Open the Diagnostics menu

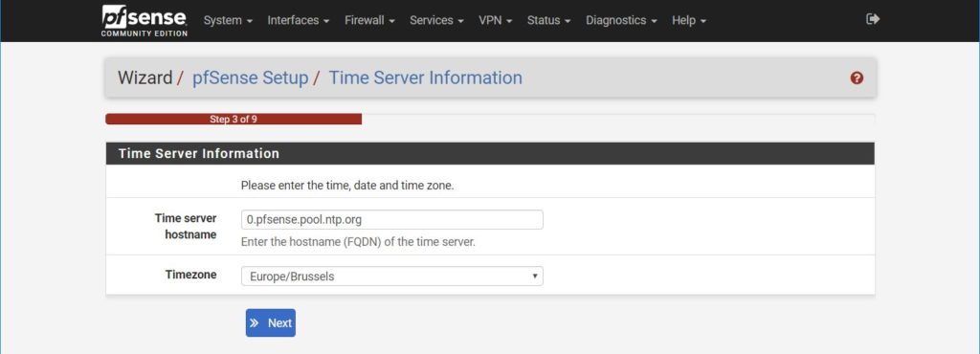(x=621, y=21)
